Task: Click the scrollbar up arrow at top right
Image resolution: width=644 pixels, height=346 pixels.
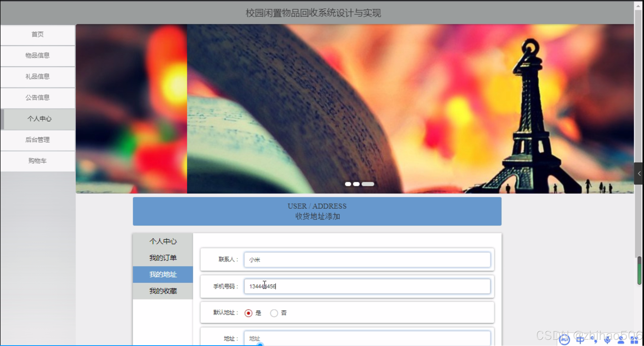Action: pyautogui.click(x=638, y=6)
